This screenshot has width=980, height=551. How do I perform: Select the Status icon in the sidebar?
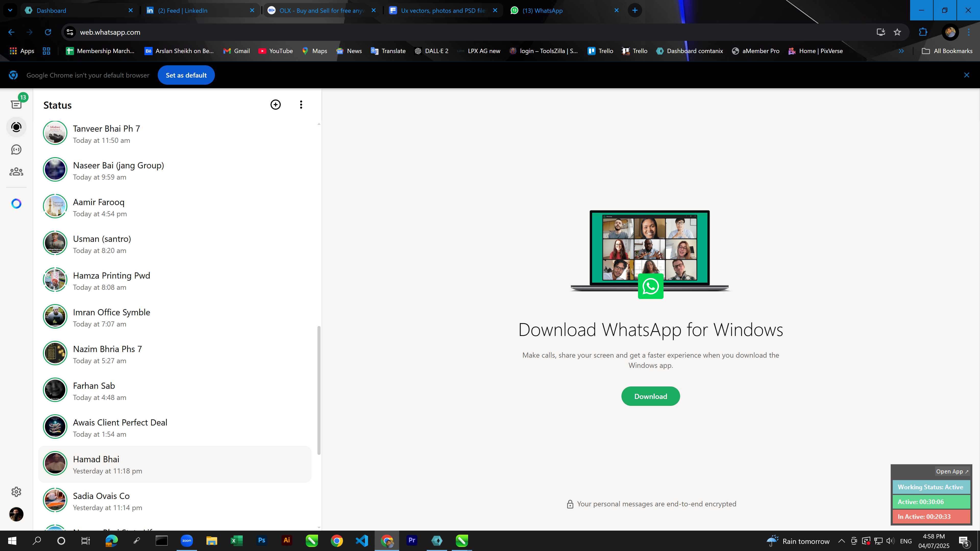coord(16,127)
